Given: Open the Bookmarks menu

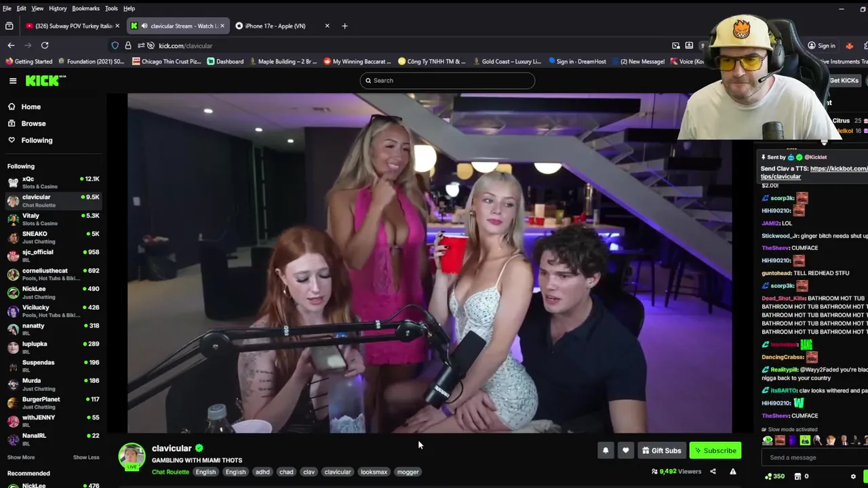Looking at the screenshot, I should [x=85, y=8].
